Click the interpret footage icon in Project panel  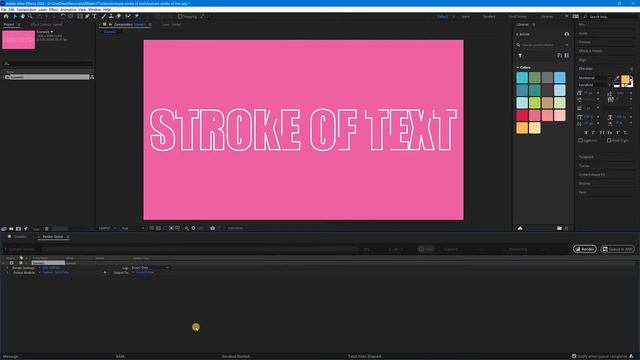4,229
